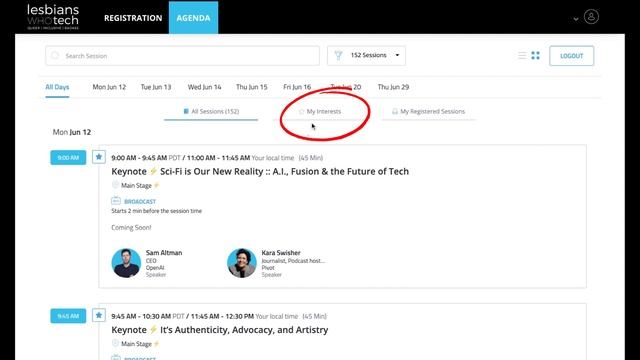
Task: Click BROADCAST link in Sci-Fi keynote
Action: point(140,202)
